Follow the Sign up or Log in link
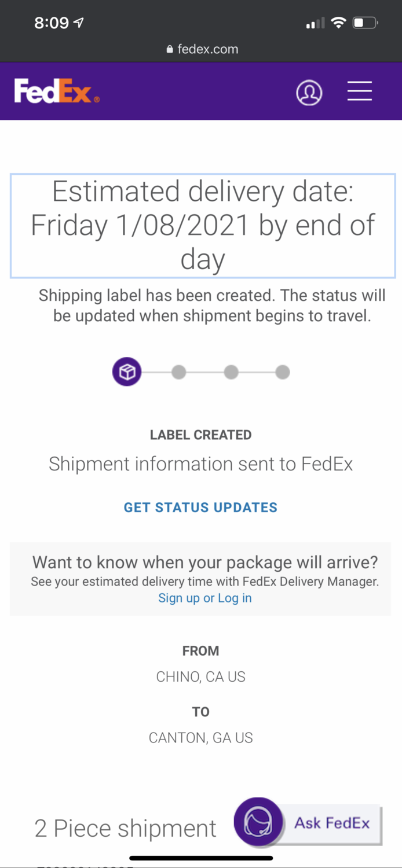Screen dimensions: 402x868 click(x=205, y=598)
